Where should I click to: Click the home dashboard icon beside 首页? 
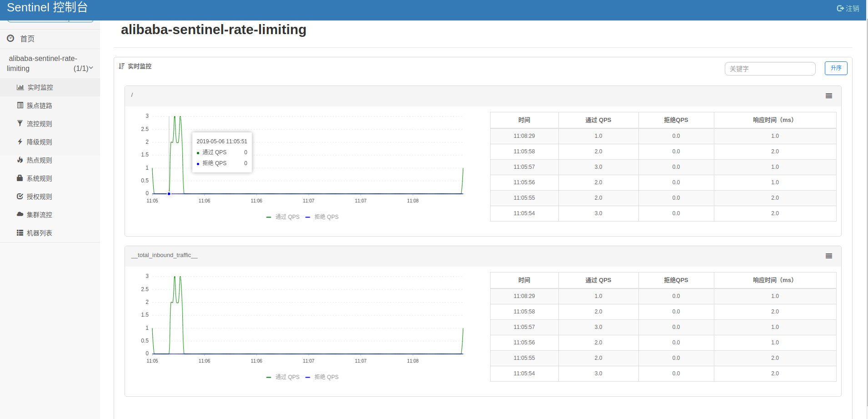pos(10,39)
